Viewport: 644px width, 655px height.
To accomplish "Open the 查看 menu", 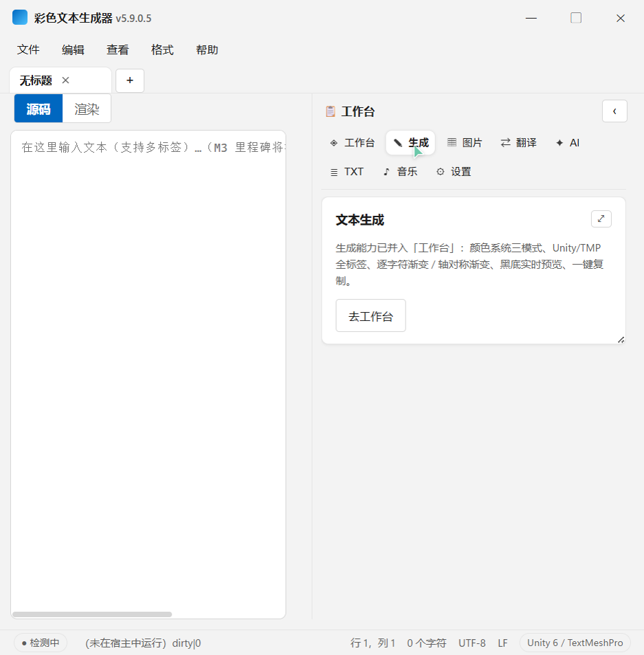I will pyautogui.click(x=118, y=49).
